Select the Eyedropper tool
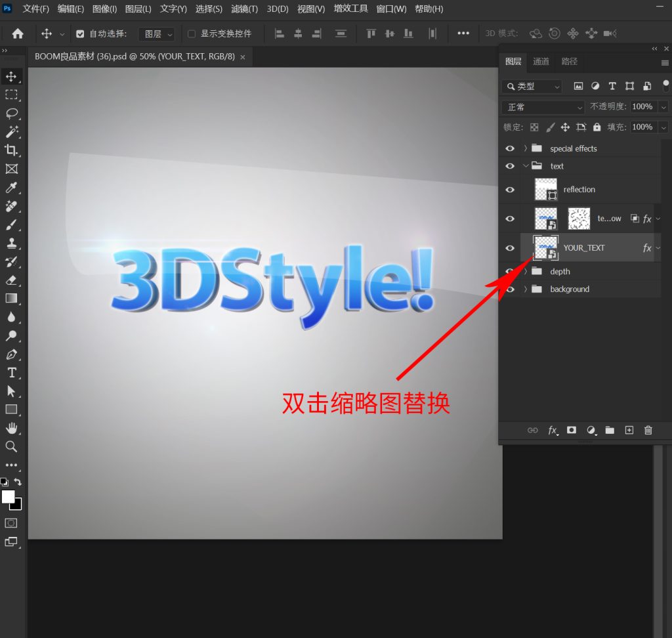This screenshot has height=638, width=672. pyautogui.click(x=10, y=188)
